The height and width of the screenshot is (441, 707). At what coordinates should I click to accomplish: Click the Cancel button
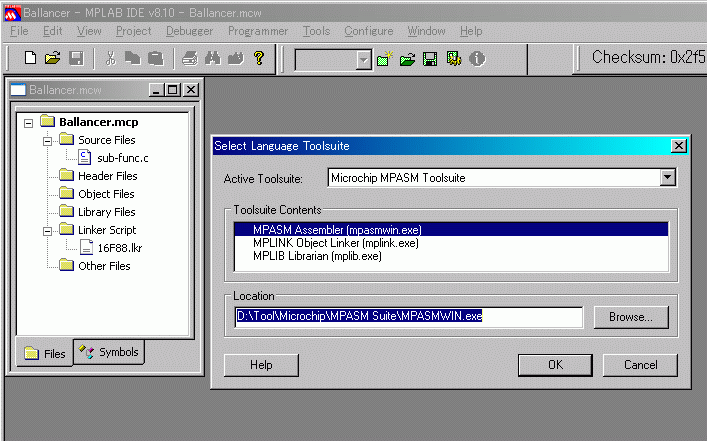[x=640, y=365]
